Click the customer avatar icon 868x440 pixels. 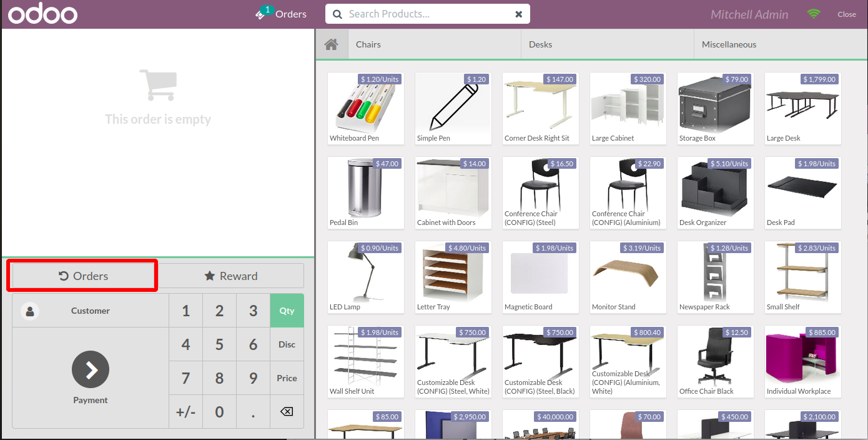30,311
